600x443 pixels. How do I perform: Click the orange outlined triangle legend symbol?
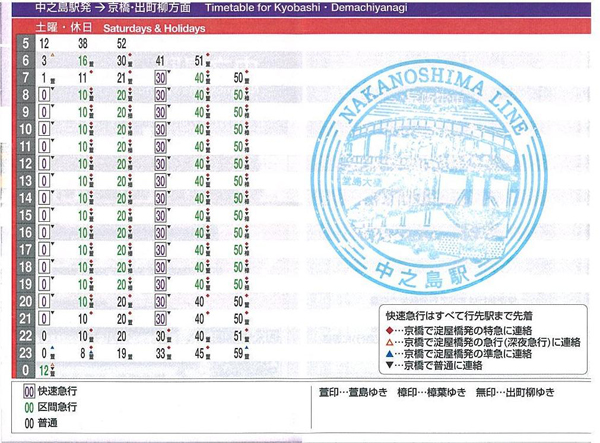click(389, 342)
